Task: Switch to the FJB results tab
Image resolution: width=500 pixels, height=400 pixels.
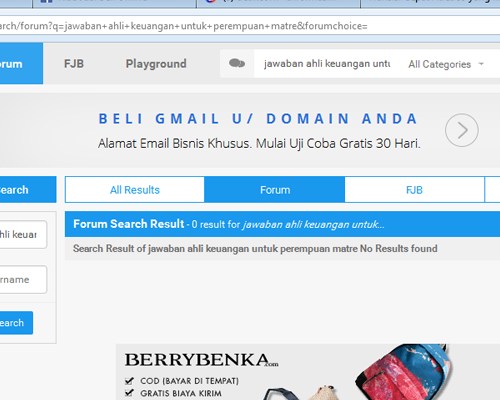Action: tap(414, 190)
